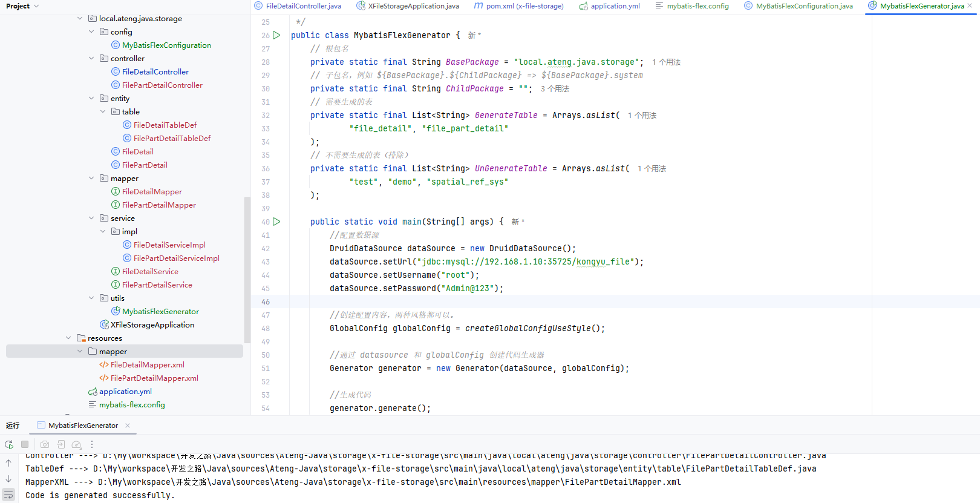Click run gutter arrow beside class MybatisFlexGenerator

[x=276, y=35]
